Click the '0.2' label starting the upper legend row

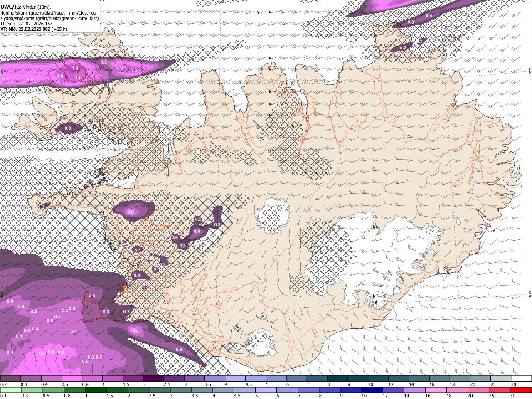3,384
